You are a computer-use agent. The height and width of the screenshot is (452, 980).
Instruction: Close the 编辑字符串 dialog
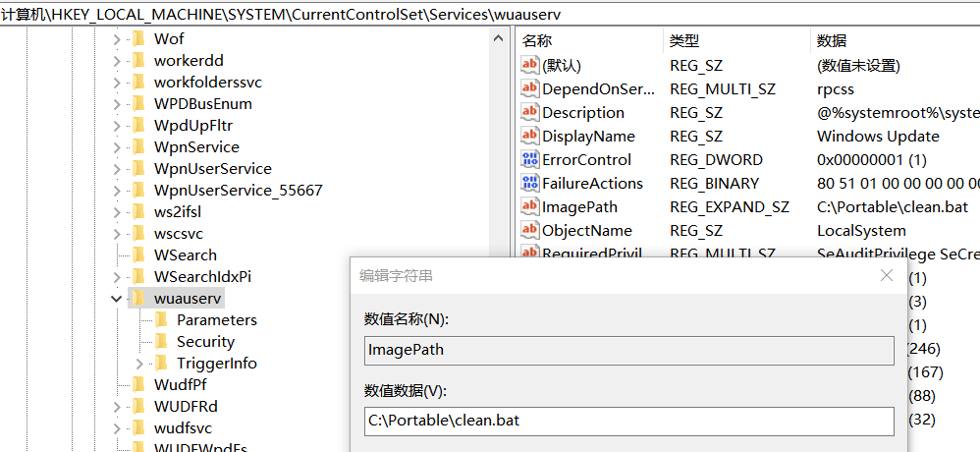[887, 275]
